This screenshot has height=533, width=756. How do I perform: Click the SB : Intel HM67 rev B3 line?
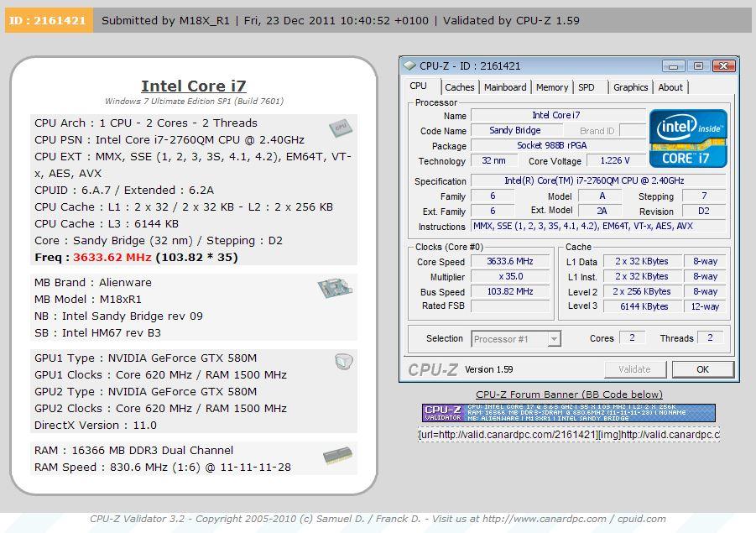[x=97, y=333]
